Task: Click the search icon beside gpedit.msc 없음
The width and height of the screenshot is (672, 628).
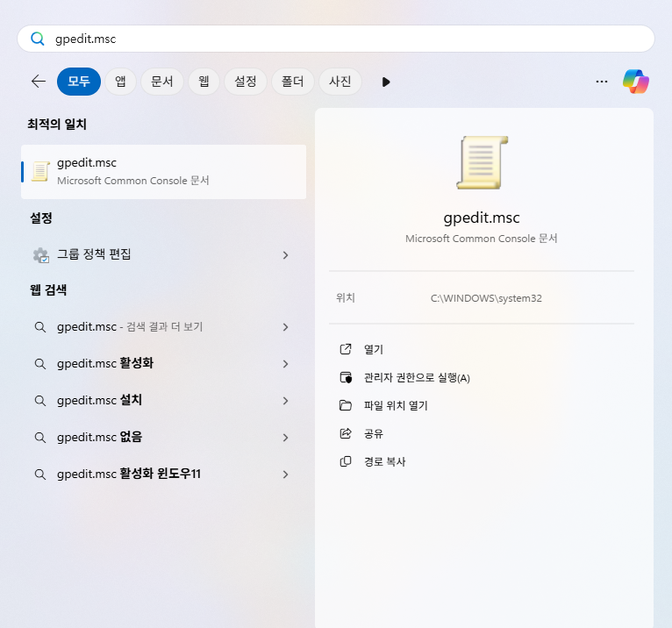Action: click(x=40, y=438)
